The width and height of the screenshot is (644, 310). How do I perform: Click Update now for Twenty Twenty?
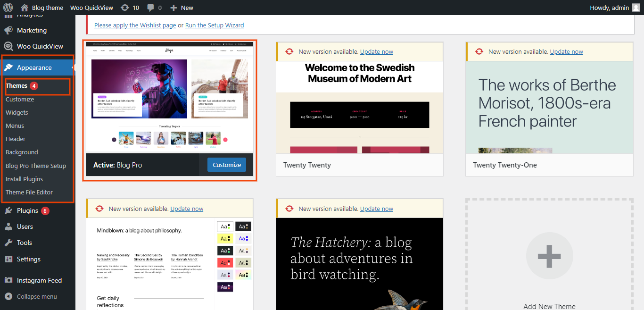pos(376,52)
